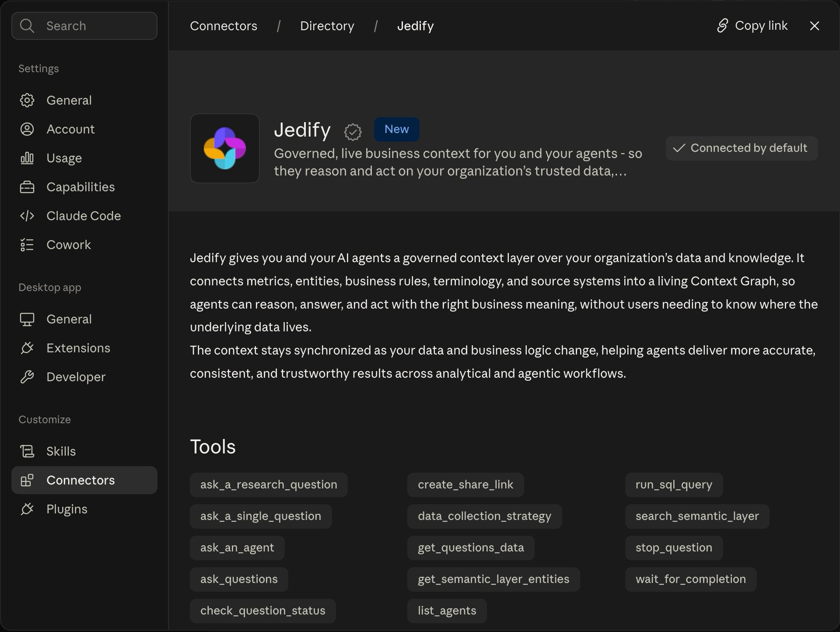
Task: Click the Customize section label
Action: coord(45,419)
